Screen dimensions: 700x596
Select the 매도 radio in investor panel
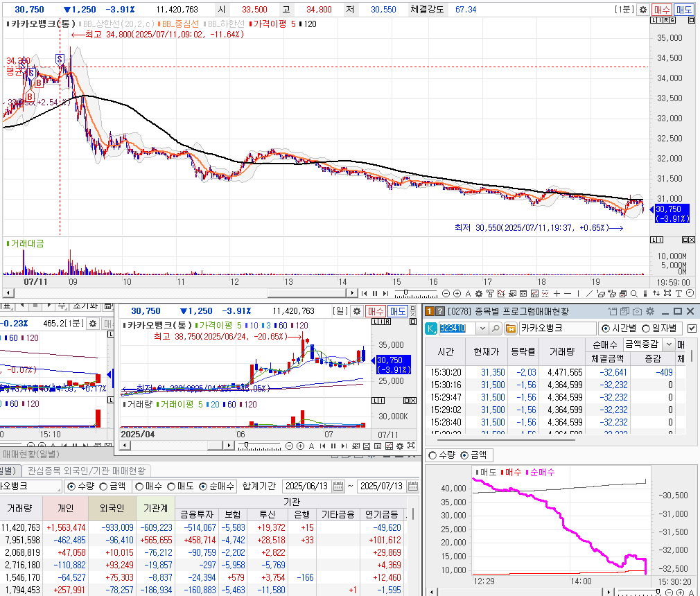point(171,487)
